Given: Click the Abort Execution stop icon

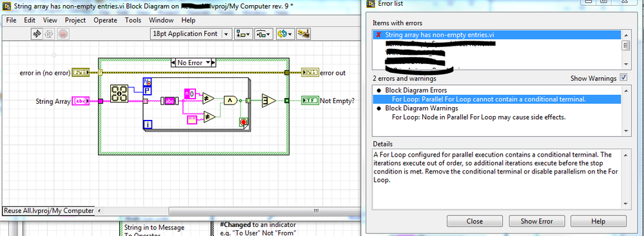Looking at the screenshot, I should [x=63, y=34].
